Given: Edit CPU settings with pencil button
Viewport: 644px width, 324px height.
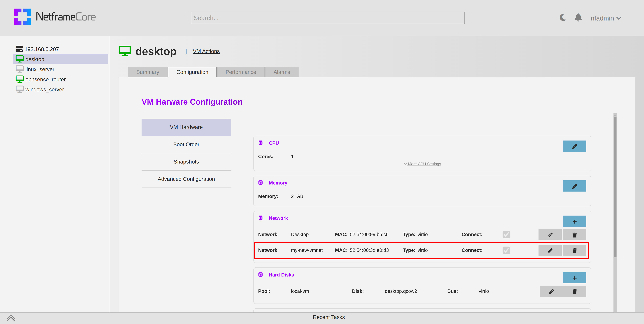Looking at the screenshot, I should coord(575,146).
